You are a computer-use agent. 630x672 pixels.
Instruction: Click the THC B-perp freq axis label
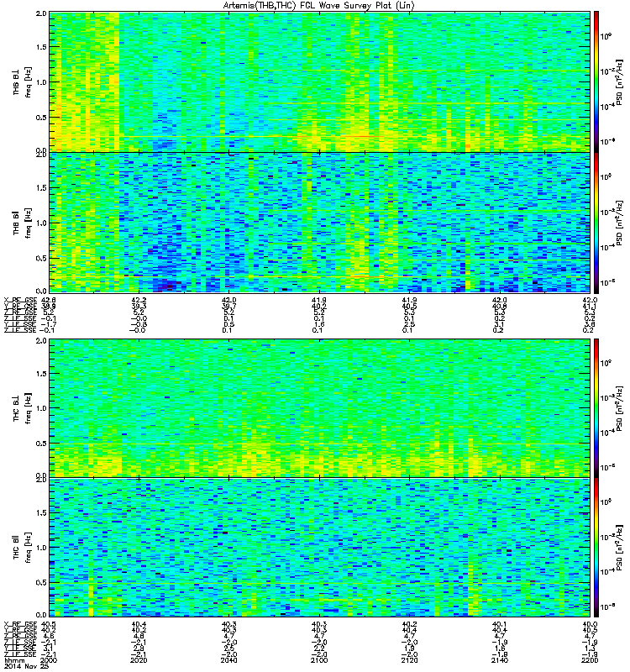pyautogui.click(x=22, y=408)
